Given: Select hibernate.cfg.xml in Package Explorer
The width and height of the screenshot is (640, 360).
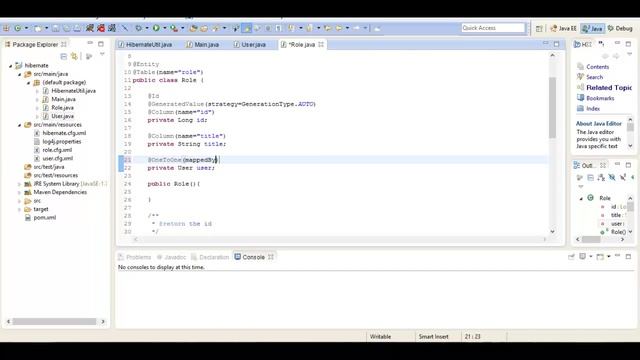Looking at the screenshot, I should coord(64,133).
